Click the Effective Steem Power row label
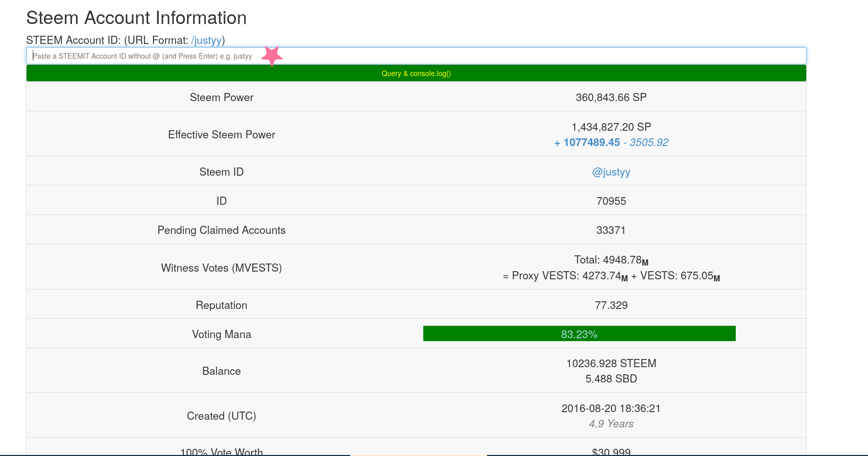868x456 pixels. [222, 135]
